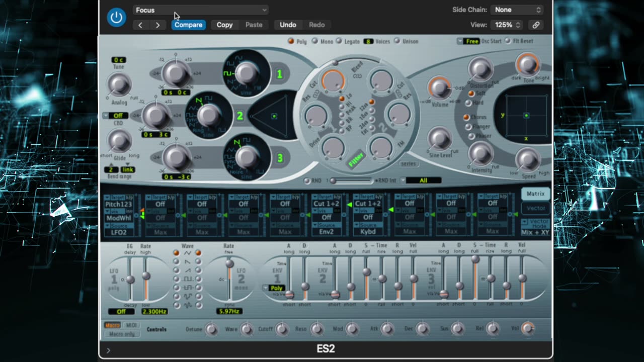Toggle the series filter routing button
This screenshot has height=362, width=644.
pyautogui.click(x=408, y=164)
